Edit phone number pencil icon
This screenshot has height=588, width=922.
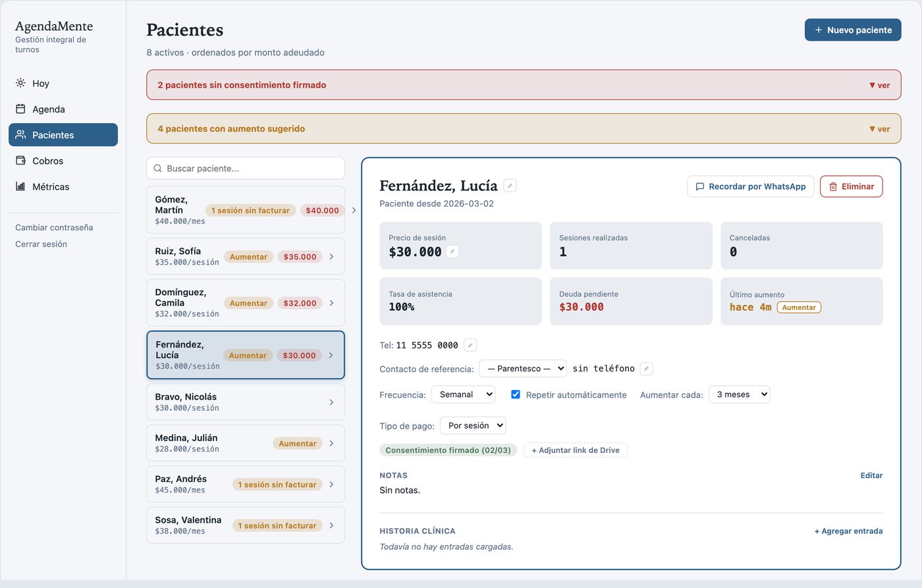point(470,345)
